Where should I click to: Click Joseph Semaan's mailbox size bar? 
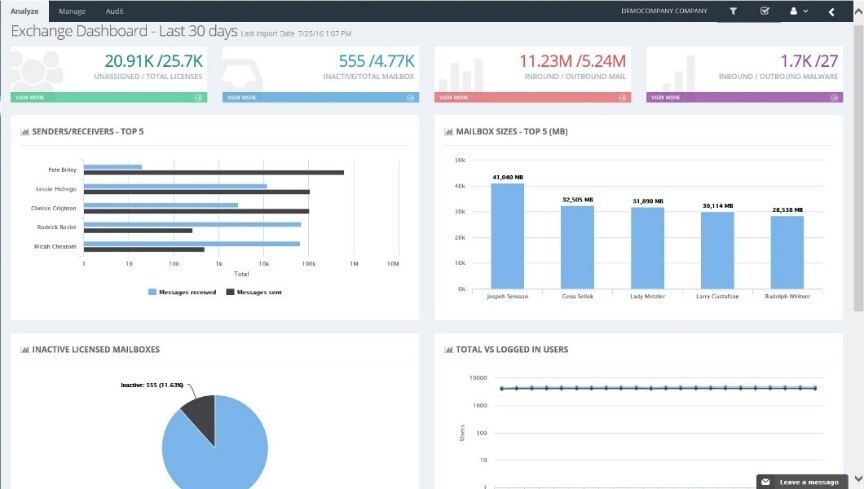click(x=507, y=236)
